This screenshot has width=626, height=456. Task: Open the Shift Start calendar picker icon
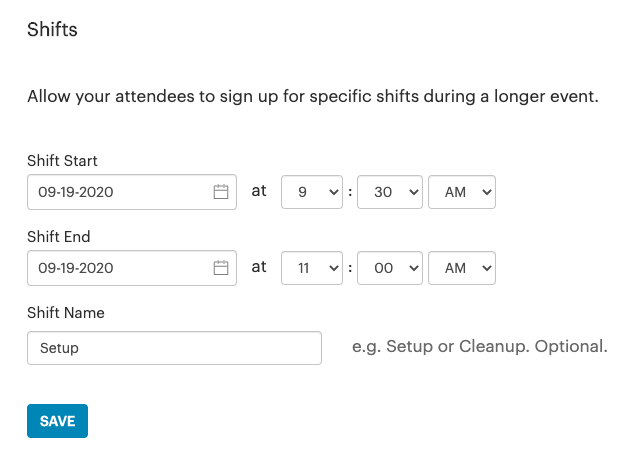click(x=221, y=192)
